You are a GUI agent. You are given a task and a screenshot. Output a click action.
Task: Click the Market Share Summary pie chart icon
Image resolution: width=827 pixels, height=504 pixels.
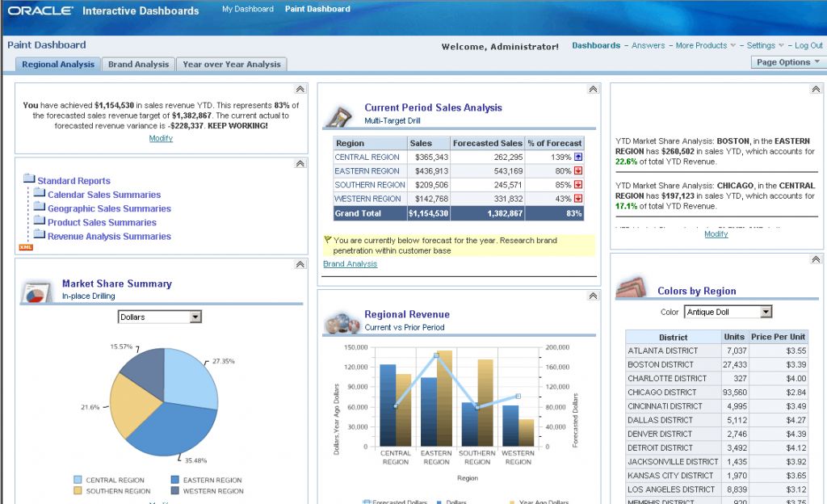coord(36,292)
